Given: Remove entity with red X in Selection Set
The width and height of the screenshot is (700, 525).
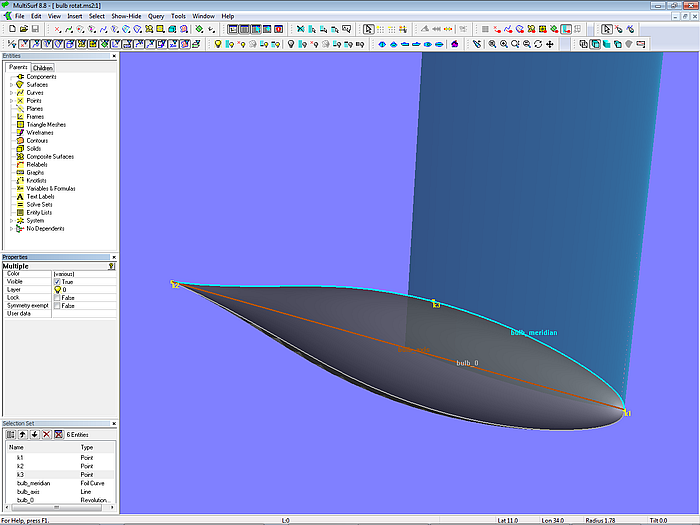Looking at the screenshot, I should [46, 435].
